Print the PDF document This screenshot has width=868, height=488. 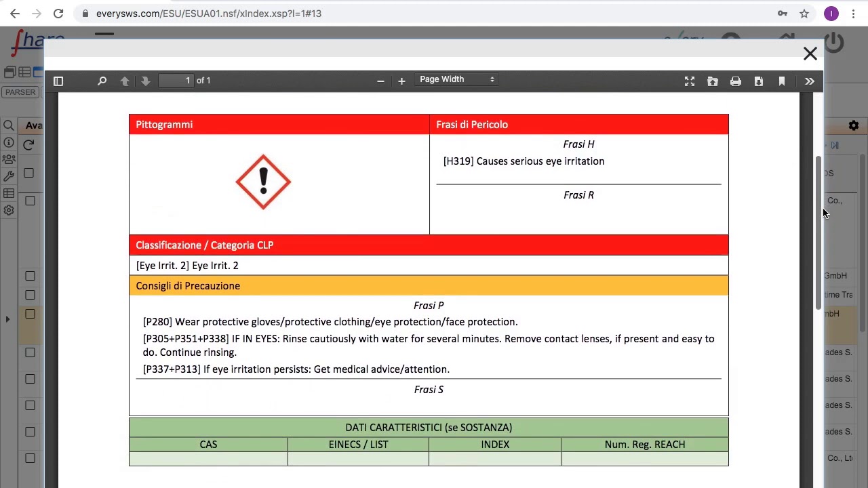click(x=736, y=81)
